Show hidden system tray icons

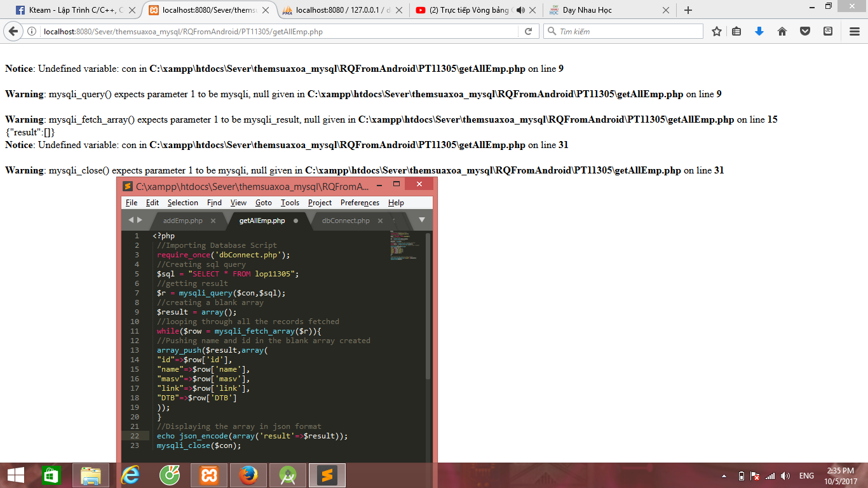724,476
